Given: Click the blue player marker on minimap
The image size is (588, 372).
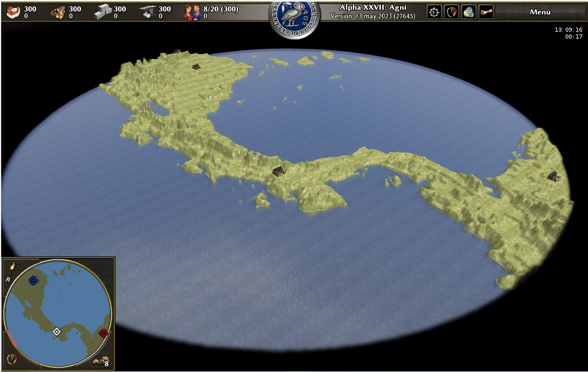Looking at the screenshot, I should (x=33, y=281).
